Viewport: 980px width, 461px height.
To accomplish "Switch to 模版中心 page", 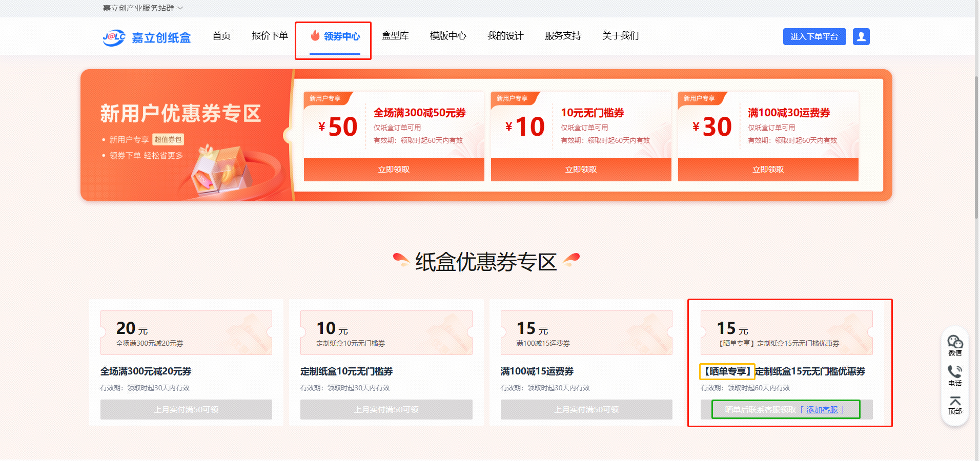I will (448, 36).
